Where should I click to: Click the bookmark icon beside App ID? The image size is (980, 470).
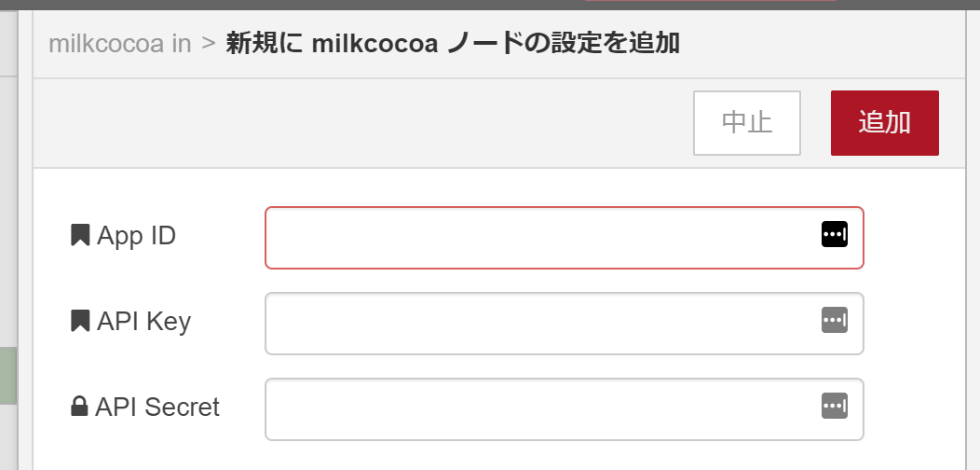[x=80, y=235]
